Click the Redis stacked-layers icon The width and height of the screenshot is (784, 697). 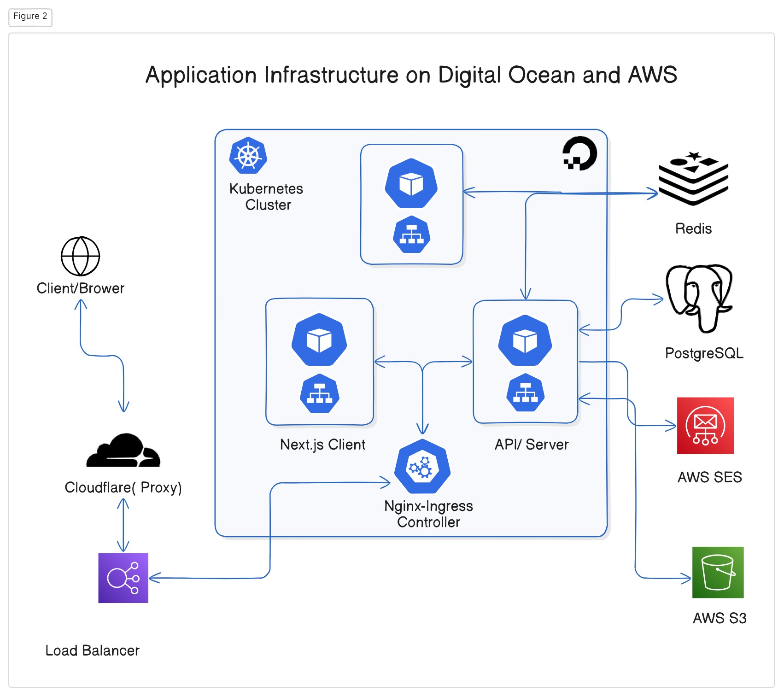693,178
